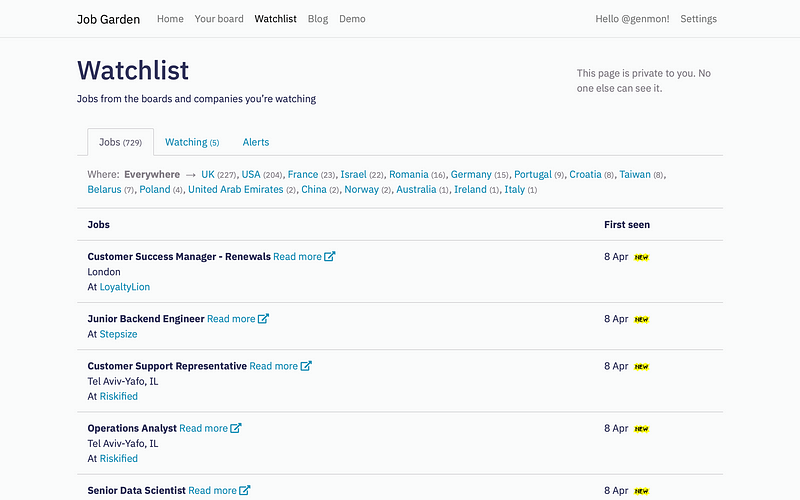Click Read more for Junior Backend Engineer
Image resolution: width=800 pixels, height=500 pixels.
tap(231, 319)
